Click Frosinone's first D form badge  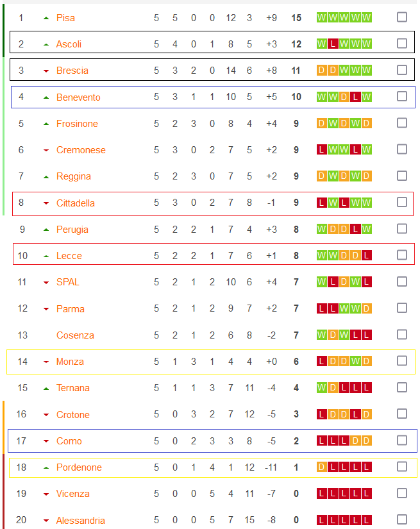[x=322, y=123]
